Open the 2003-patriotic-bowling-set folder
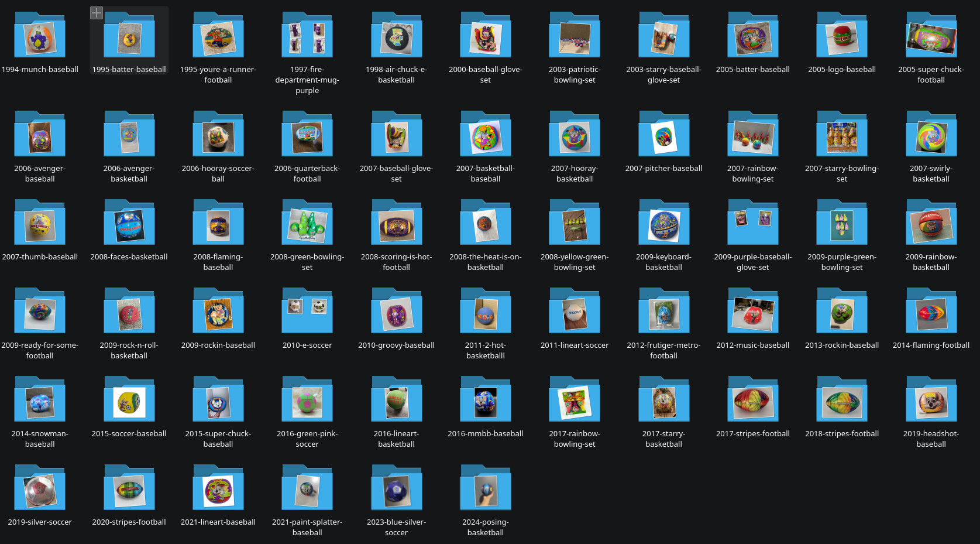The image size is (980, 544). 575,37
